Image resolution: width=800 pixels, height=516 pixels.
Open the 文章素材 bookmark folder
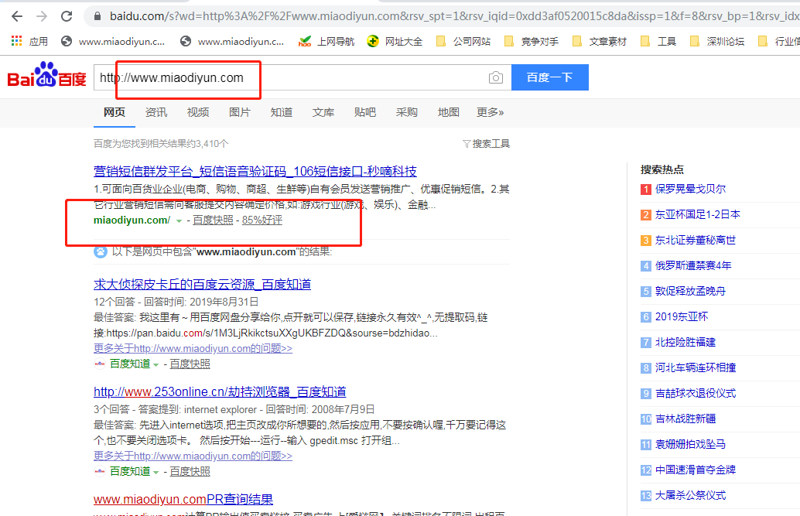[599, 41]
